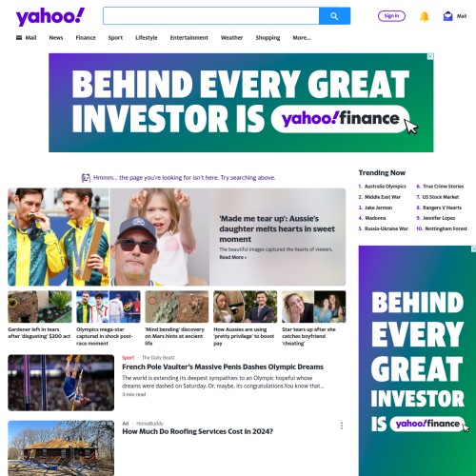Click the Sign in button
Viewport: 476px width, 476px height.
pos(391,16)
